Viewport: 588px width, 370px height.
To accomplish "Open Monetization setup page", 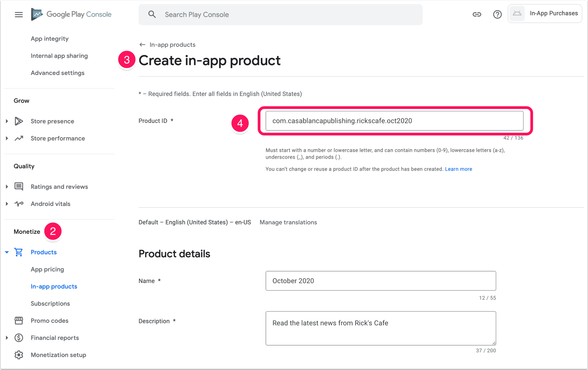I will (x=58, y=355).
